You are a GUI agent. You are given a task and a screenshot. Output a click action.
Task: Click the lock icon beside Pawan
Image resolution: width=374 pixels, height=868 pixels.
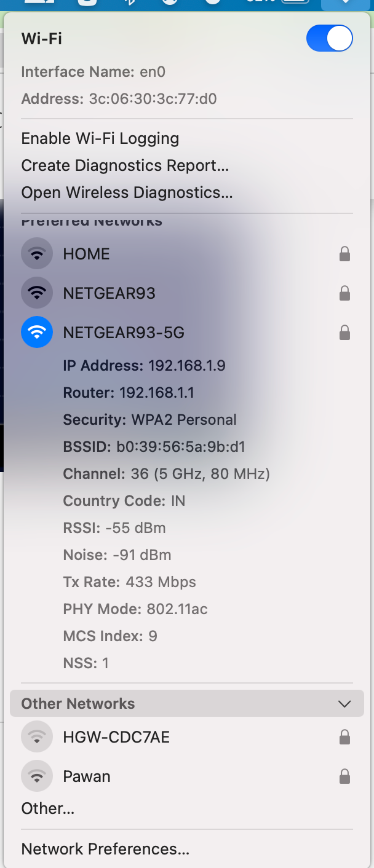(x=345, y=776)
